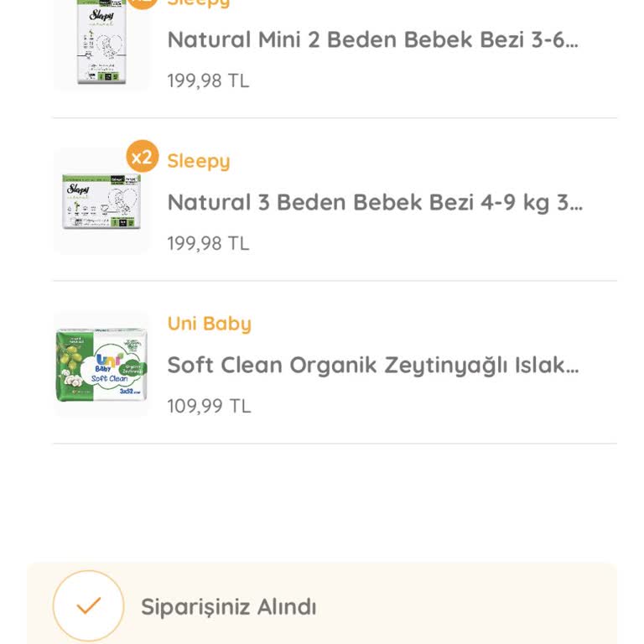The height and width of the screenshot is (644, 644).
Task: Open the Sleepy Natural 3 diaper product image
Action: [101, 202]
